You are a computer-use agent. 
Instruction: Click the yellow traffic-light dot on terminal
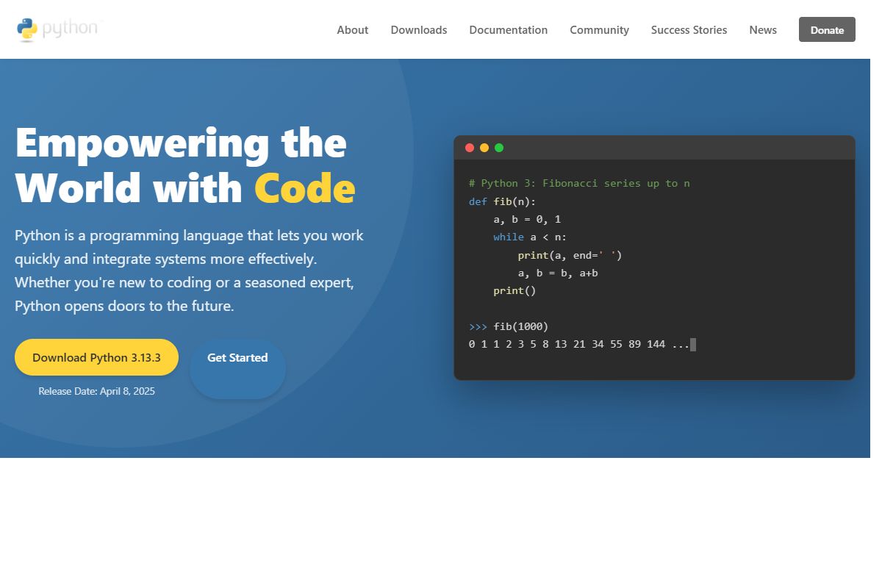(484, 147)
